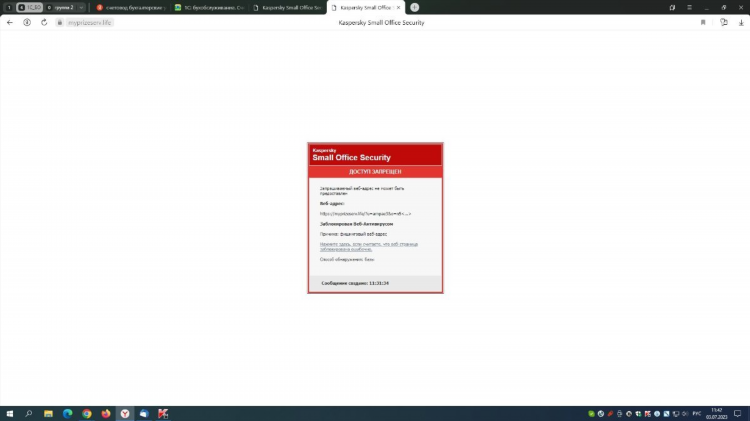Launch Google Chrome from taskbar
The image size is (750, 421).
pyautogui.click(x=87, y=413)
